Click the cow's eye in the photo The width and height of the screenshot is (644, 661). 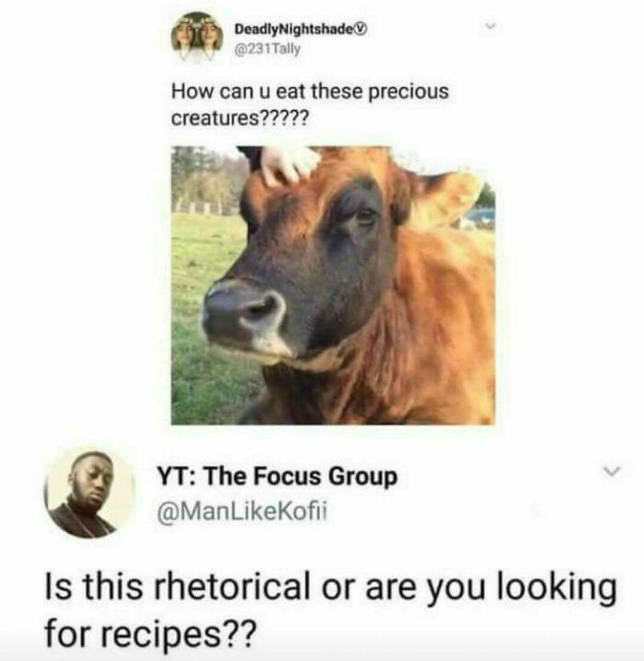(364, 215)
